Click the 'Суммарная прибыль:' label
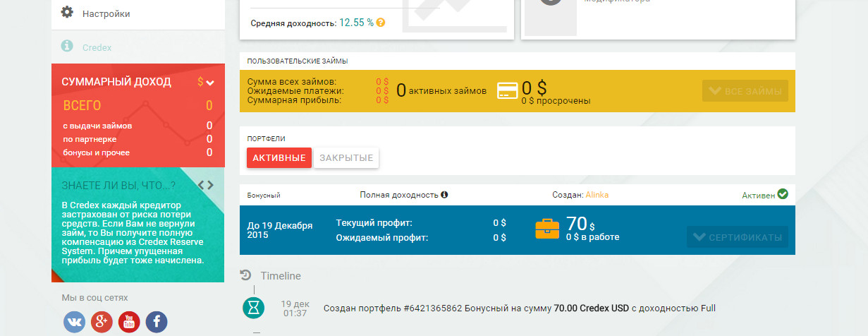The height and width of the screenshot is (336, 868). (295, 100)
